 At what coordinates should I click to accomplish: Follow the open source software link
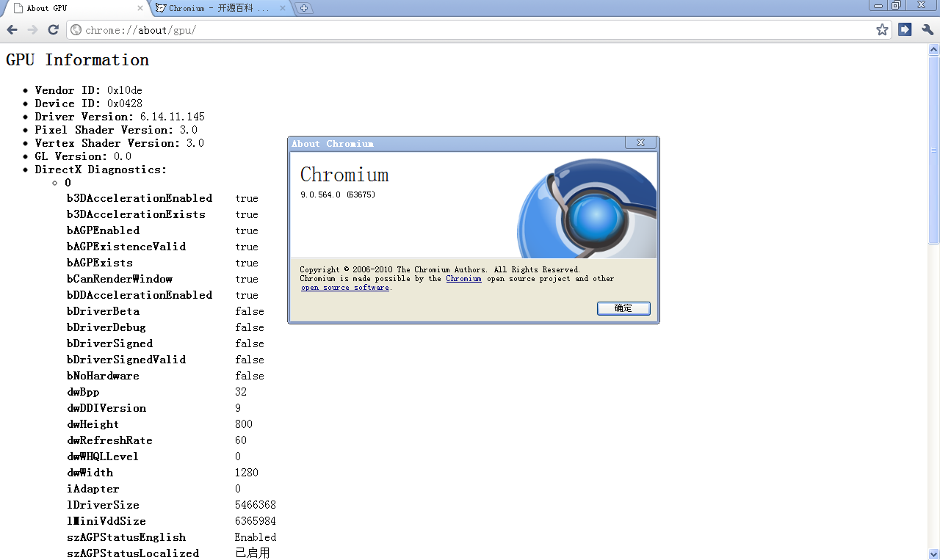click(345, 288)
